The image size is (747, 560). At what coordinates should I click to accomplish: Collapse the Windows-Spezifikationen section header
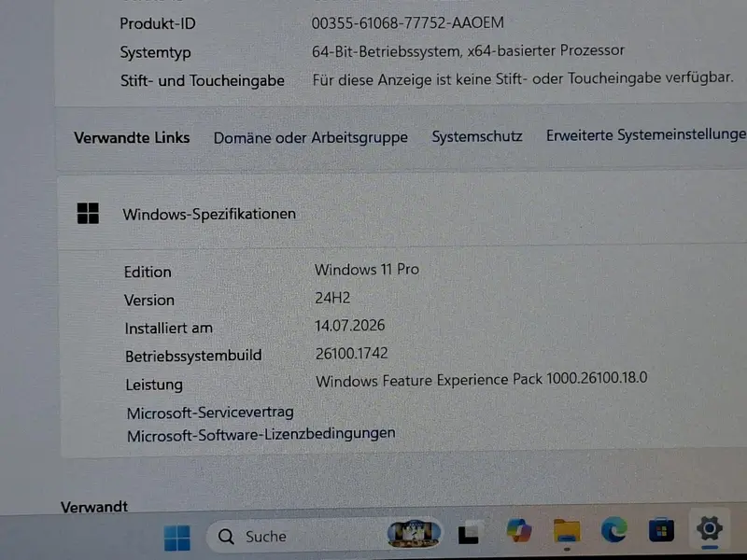click(x=402, y=213)
